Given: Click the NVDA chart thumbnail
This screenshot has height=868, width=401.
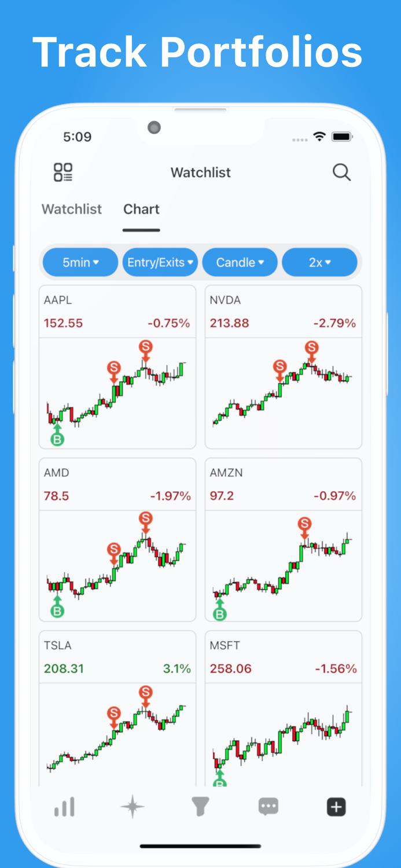Looking at the screenshot, I should (x=283, y=393).
